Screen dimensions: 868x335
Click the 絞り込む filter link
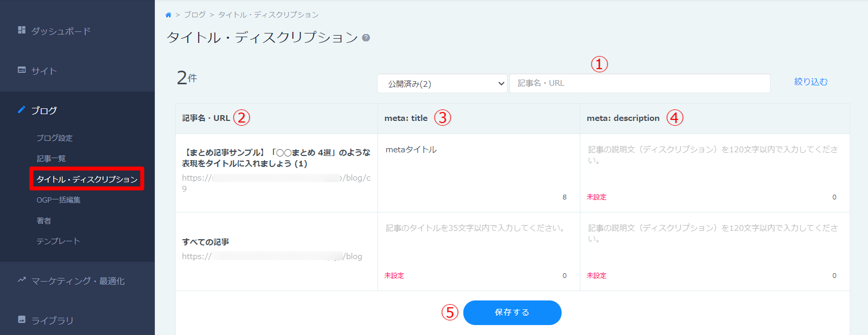[x=811, y=82]
